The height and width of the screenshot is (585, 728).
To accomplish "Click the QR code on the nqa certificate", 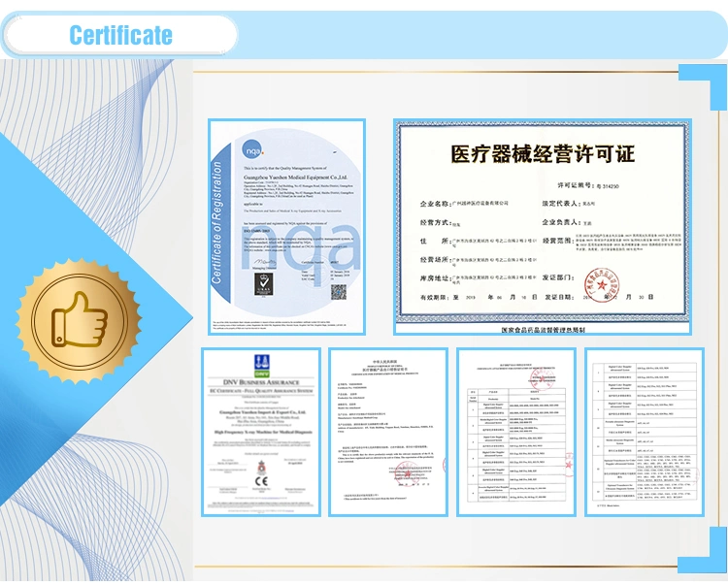I will point(339,292).
